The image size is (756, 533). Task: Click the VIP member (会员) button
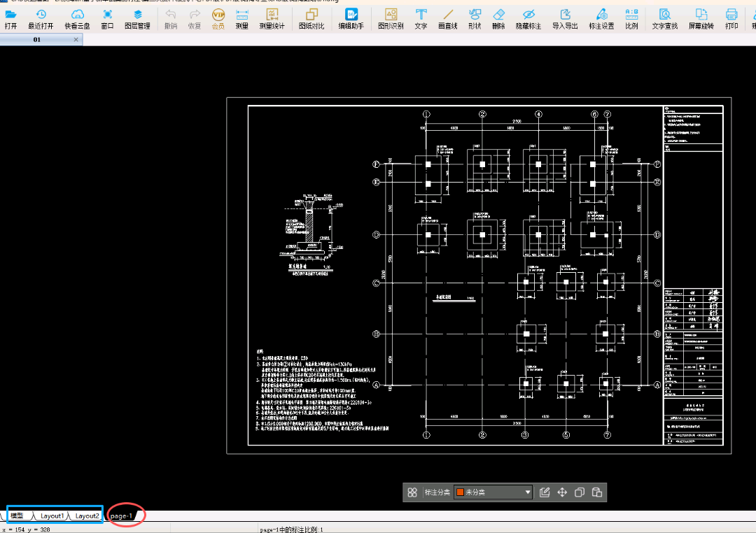click(x=218, y=18)
